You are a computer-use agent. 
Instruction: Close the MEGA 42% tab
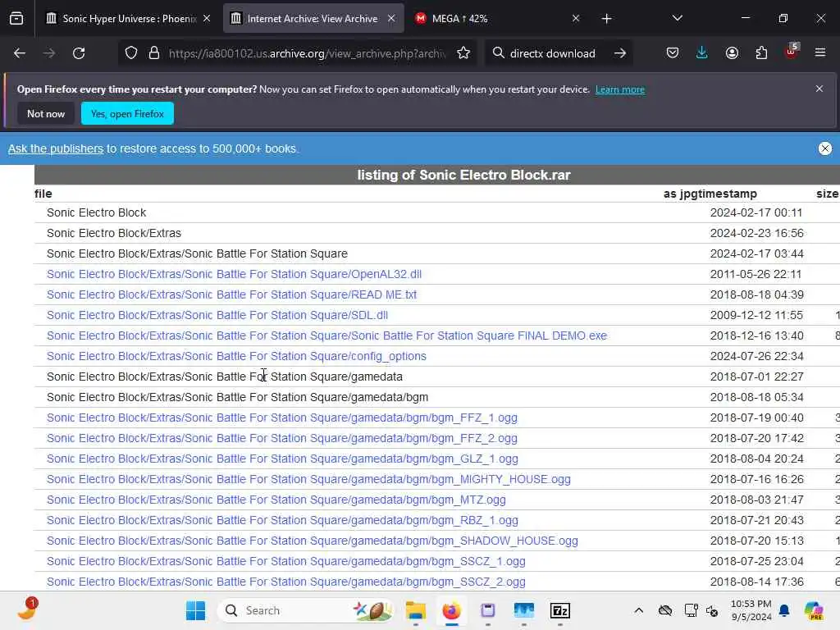point(576,18)
